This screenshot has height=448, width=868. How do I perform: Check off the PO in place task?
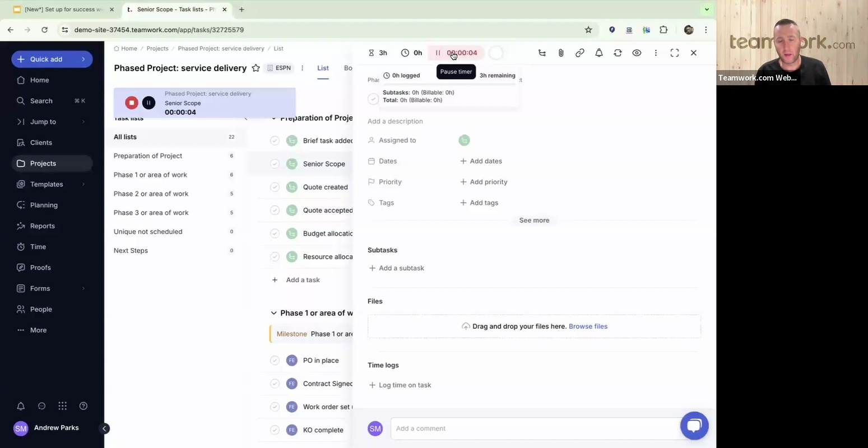(275, 361)
